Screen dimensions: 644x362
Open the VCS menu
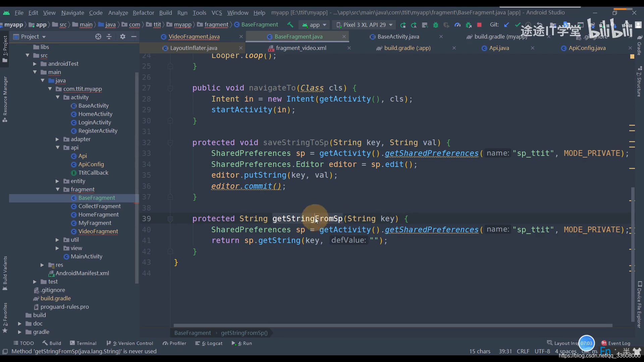(x=217, y=12)
